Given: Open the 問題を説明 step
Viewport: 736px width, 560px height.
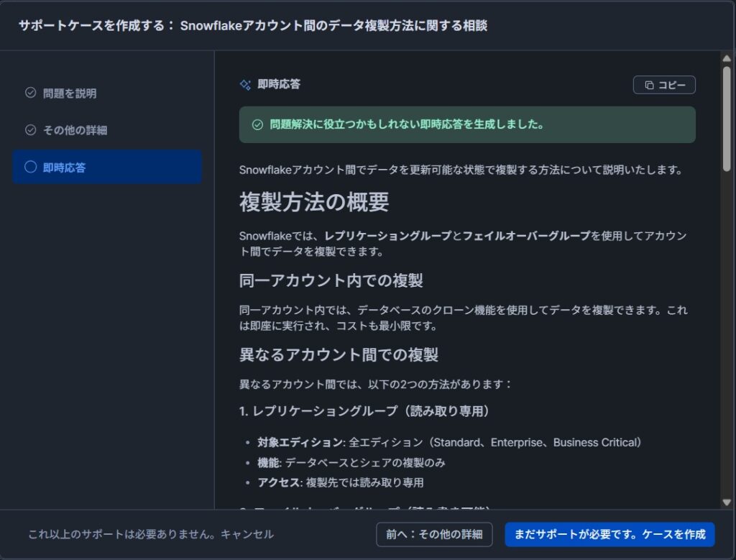Looking at the screenshot, I should click(108, 93).
